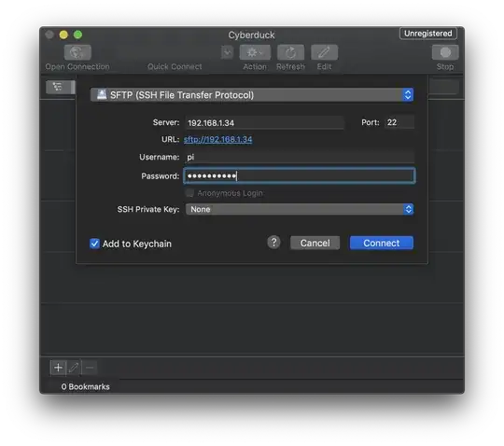
Task: Click the Edit pencil toolbar icon
Action: (324, 52)
